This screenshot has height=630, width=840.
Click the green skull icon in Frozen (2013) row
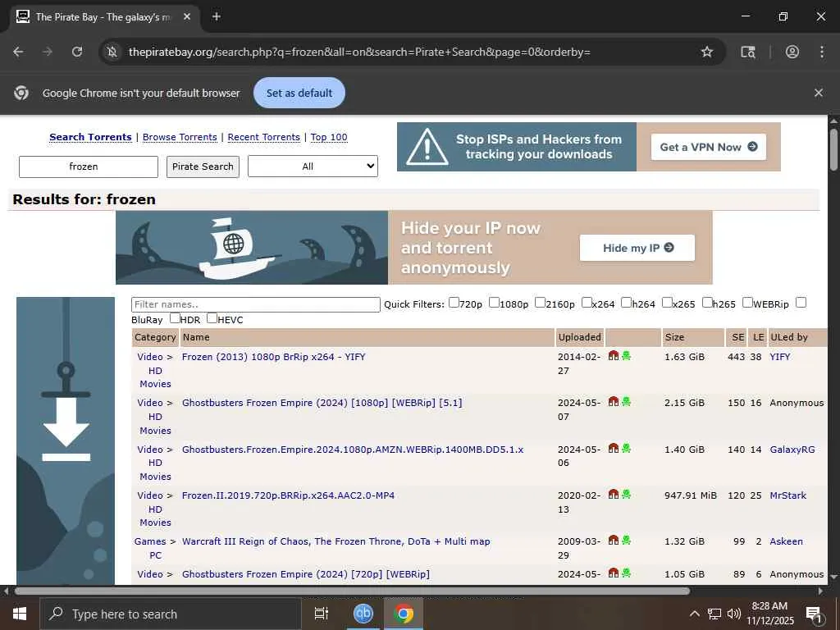click(626, 356)
